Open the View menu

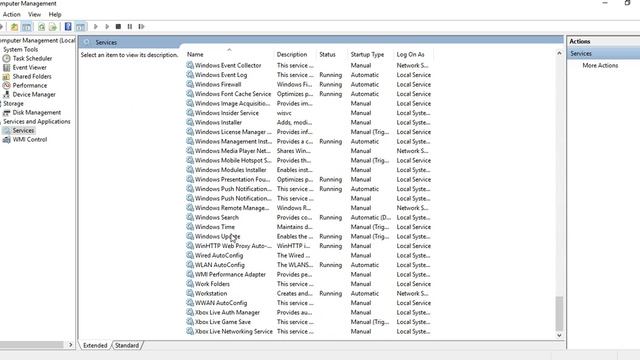tap(34, 14)
